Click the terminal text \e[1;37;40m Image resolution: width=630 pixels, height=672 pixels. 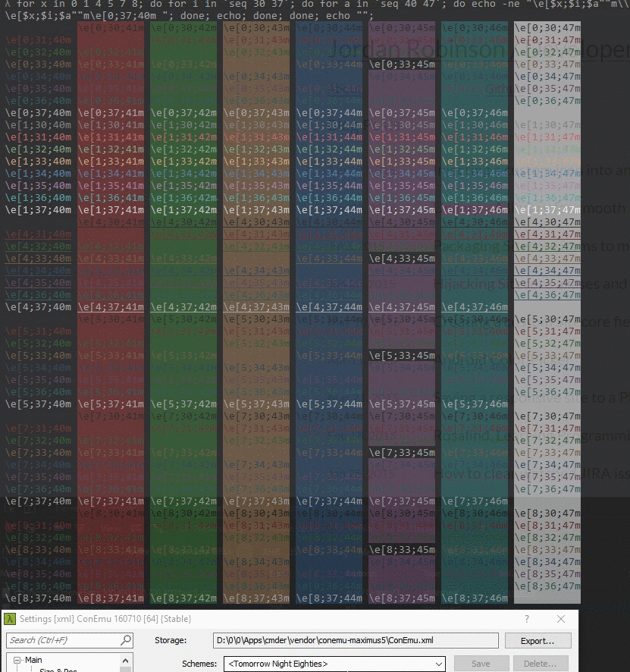[38, 210]
